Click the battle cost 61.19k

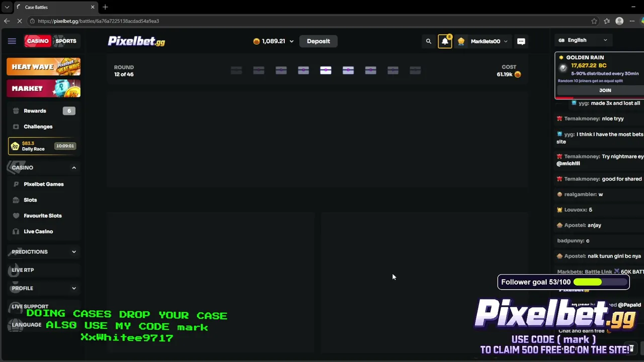(x=509, y=74)
